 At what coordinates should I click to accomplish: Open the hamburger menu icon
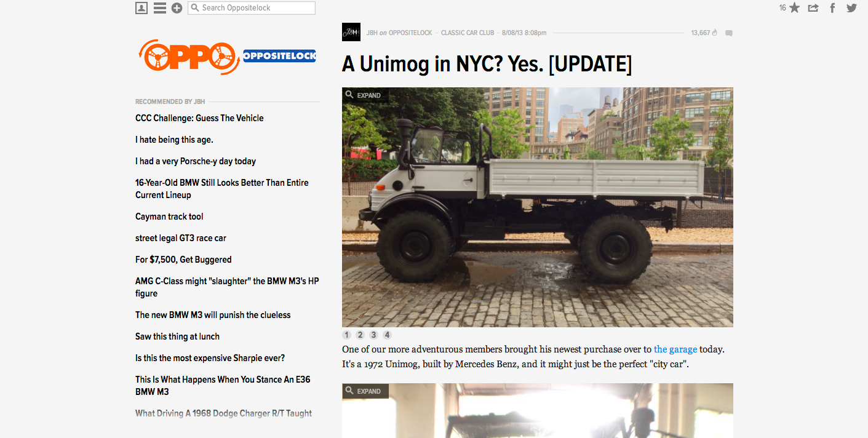click(160, 8)
